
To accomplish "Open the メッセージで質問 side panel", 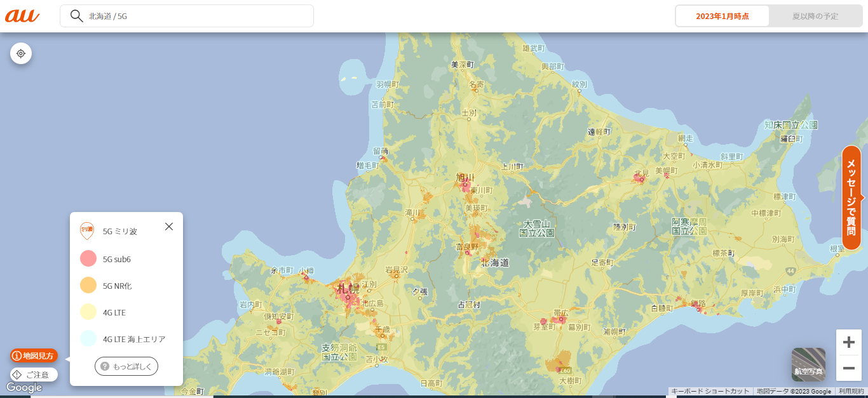I will point(851,197).
